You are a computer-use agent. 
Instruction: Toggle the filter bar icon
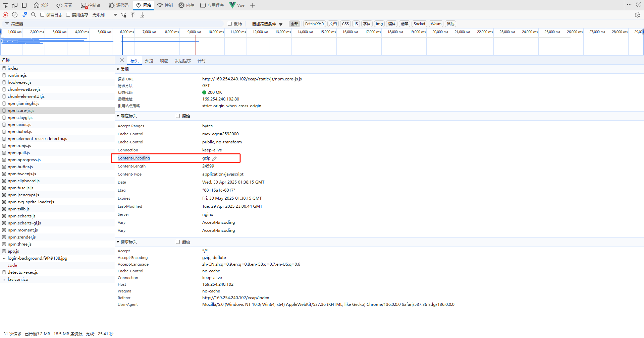point(24,15)
